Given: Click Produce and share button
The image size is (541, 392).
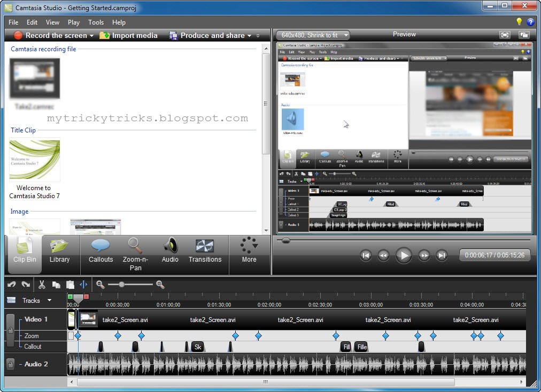Looking at the screenshot, I should point(207,35).
